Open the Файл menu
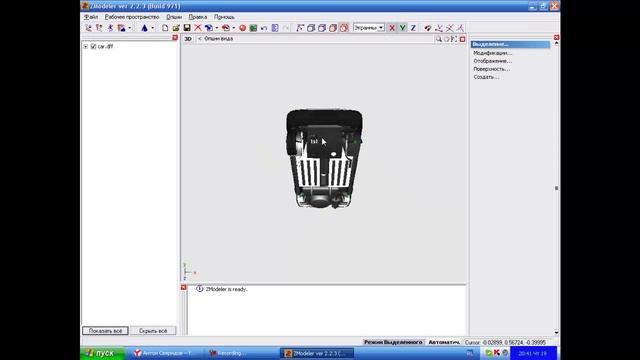This screenshot has width=640, height=360. [91, 17]
